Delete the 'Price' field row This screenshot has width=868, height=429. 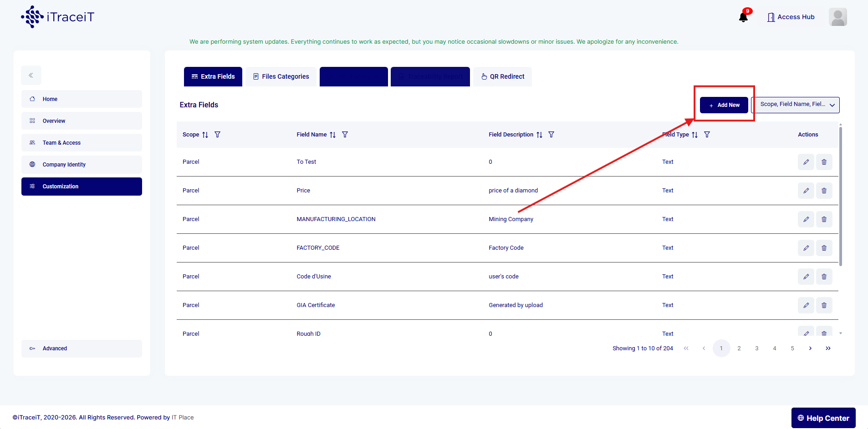coord(824,191)
